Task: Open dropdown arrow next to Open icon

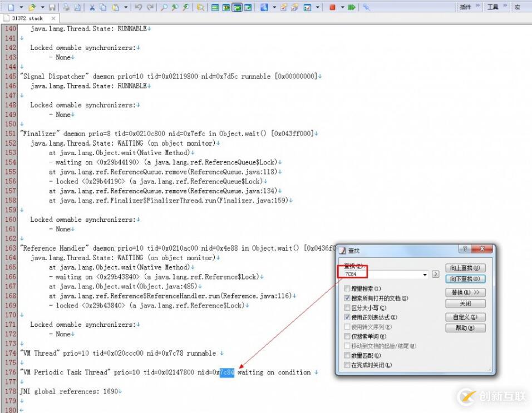Action: 42,7
